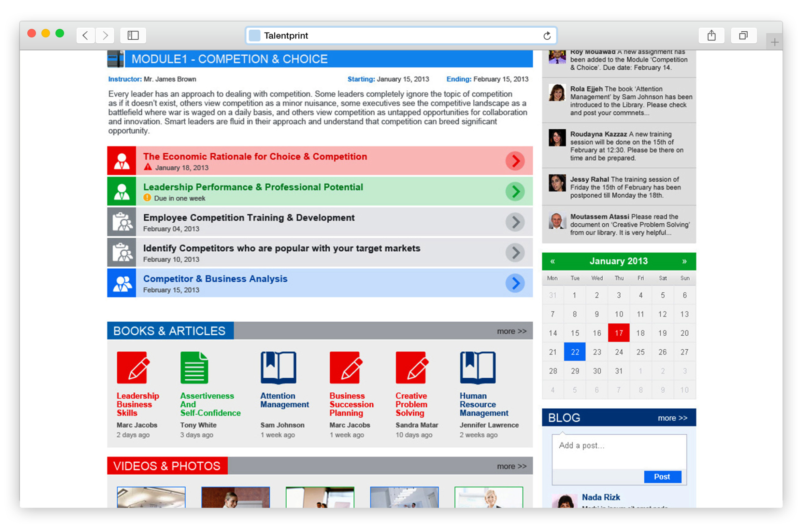Go to previous month in calendar

pyautogui.click(x=552, y=261)
